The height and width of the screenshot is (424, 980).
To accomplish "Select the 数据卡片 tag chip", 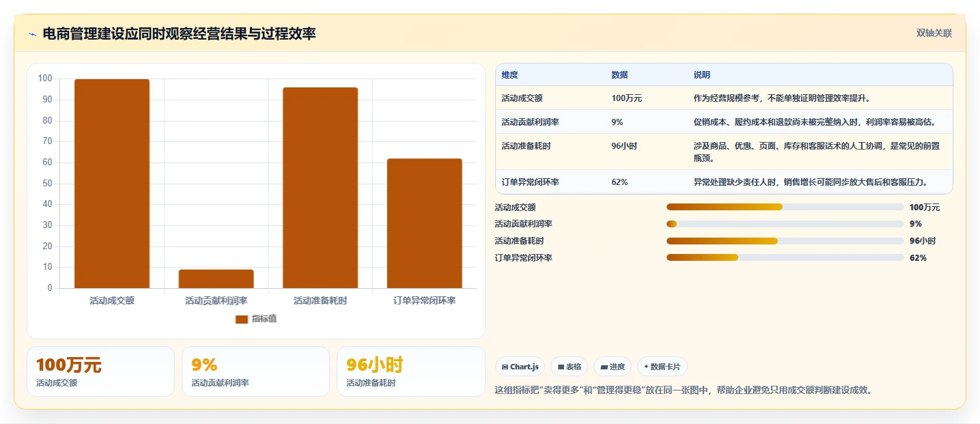I will tap(662, 367).
